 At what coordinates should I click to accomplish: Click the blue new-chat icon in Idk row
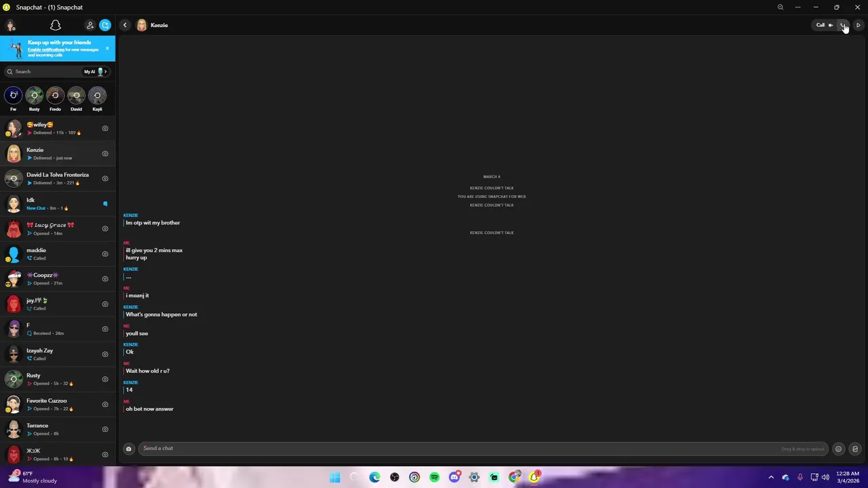click(105, 203)
